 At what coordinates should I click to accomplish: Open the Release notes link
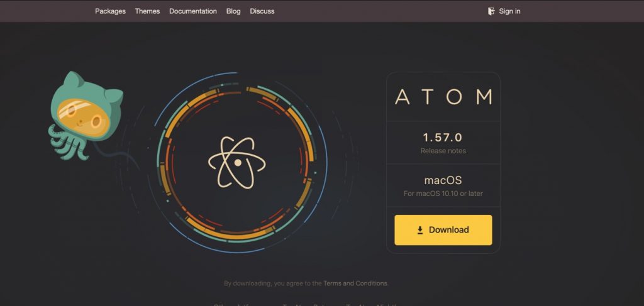tap(443, 151)
